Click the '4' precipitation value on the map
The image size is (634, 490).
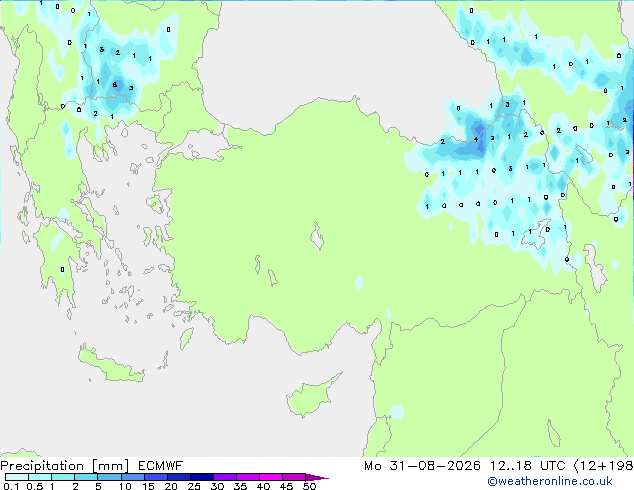[x=476, y=139]
